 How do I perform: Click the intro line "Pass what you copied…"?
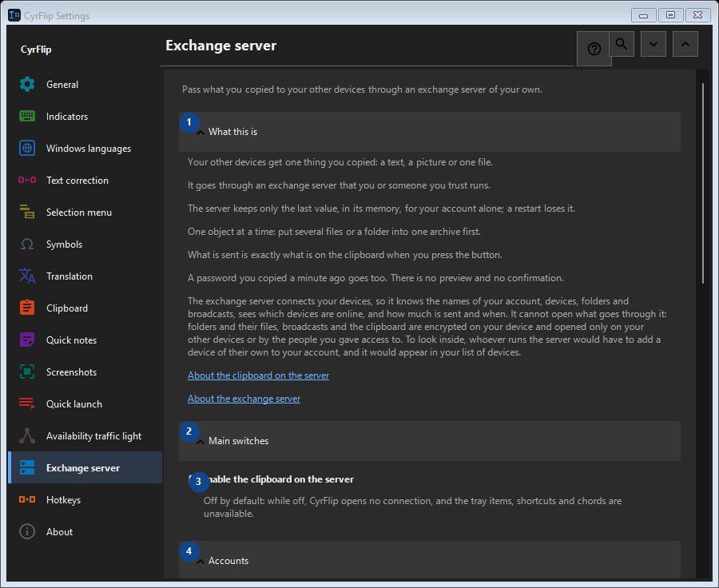tap(362, 89)
